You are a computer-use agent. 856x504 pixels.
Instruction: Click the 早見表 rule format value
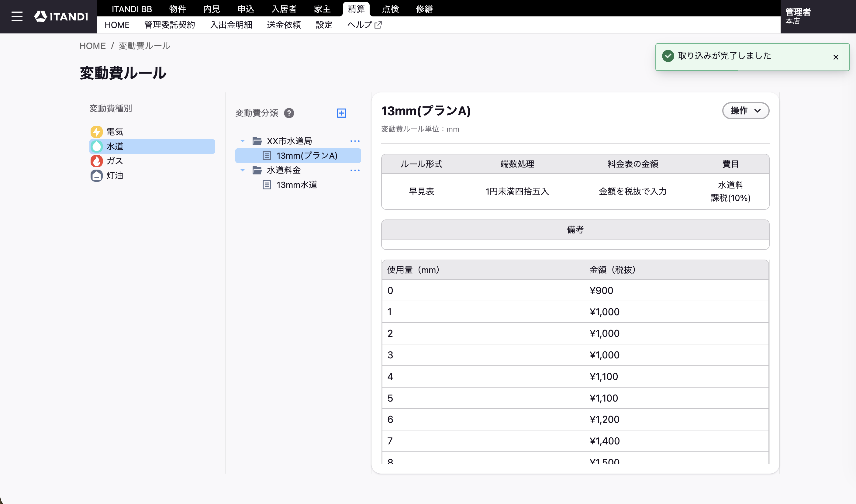[x=422, y=192]
